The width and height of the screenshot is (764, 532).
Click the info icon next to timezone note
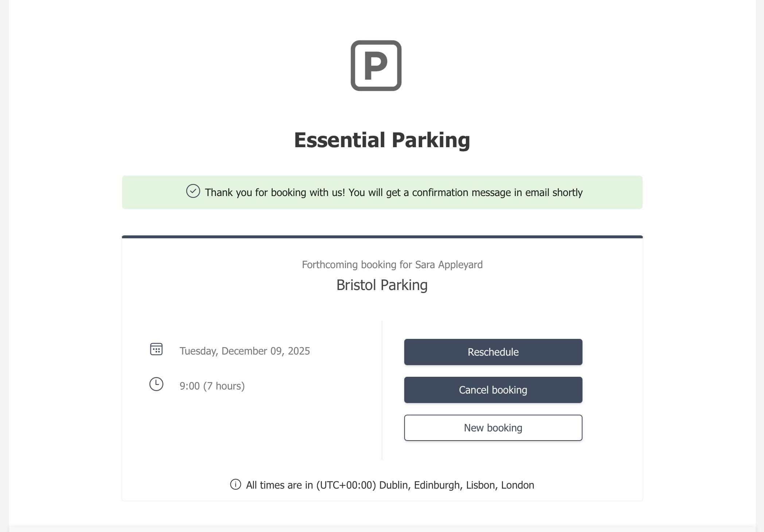pos(235,484)
